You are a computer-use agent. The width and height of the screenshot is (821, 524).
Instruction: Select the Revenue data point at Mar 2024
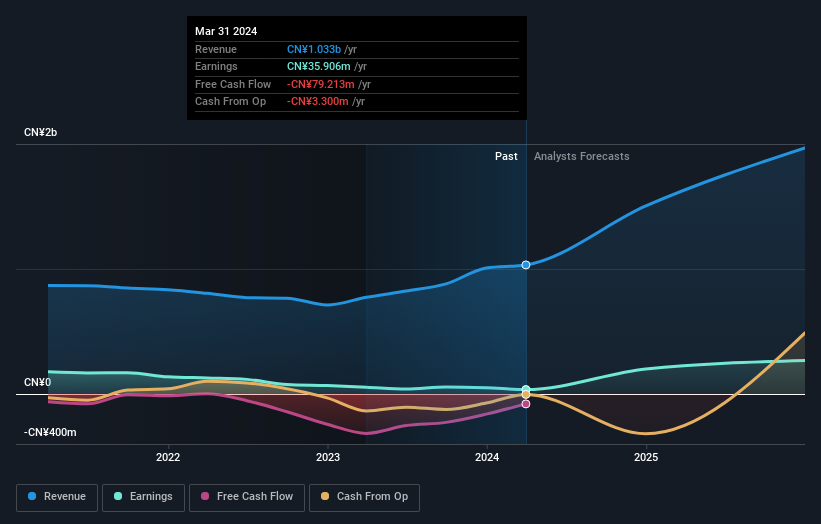[x=526, y=265]
